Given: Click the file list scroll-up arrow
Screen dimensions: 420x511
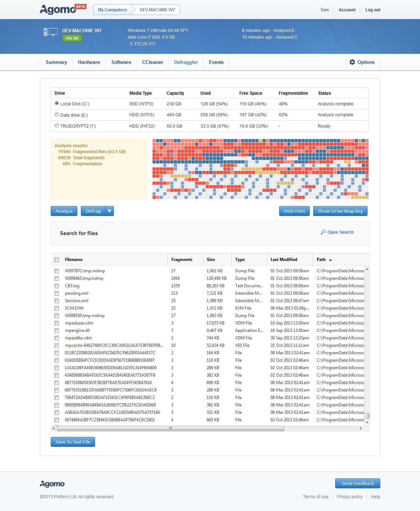Looking at the screenshot, I should coord(367,270).
